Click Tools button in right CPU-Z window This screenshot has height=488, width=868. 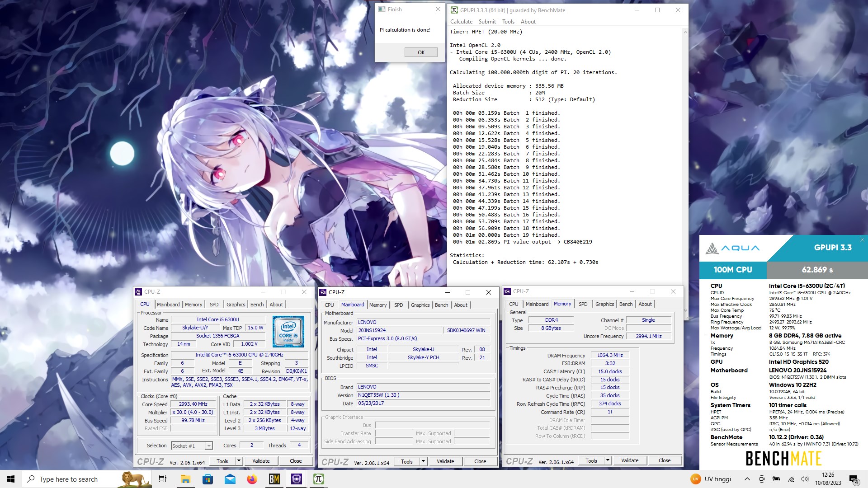pos(591,461)
